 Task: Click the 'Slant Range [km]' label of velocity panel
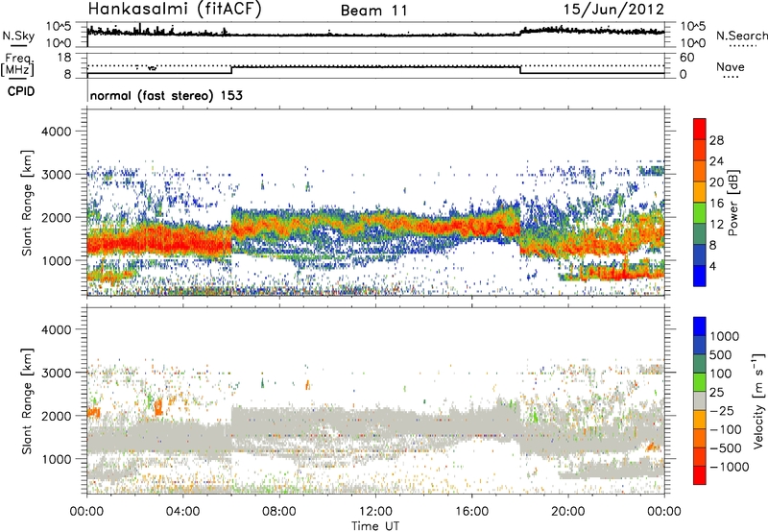(x=27, y=401)
